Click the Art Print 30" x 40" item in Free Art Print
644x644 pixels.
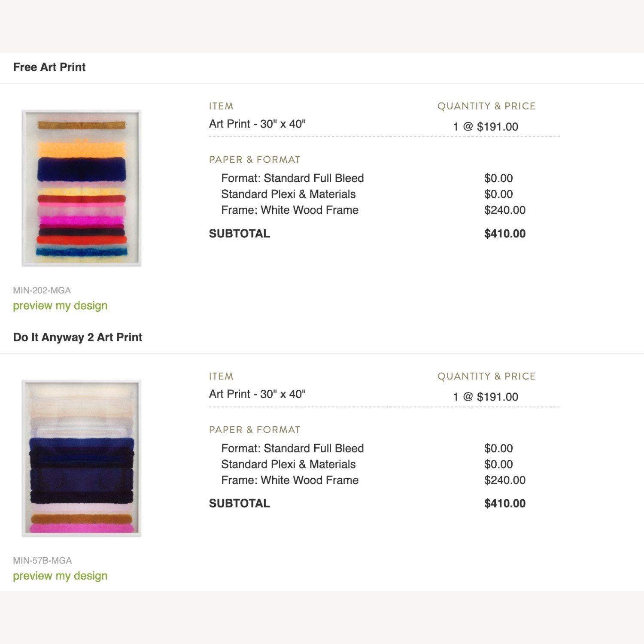point(257,124)
